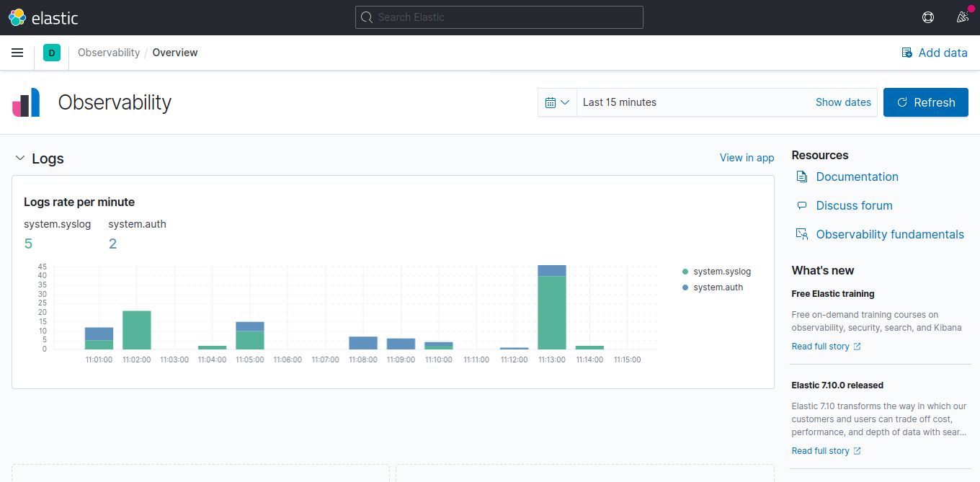Click external link icon beside Free training story
This screenshot has height=482, width=980.
[857, 347]
